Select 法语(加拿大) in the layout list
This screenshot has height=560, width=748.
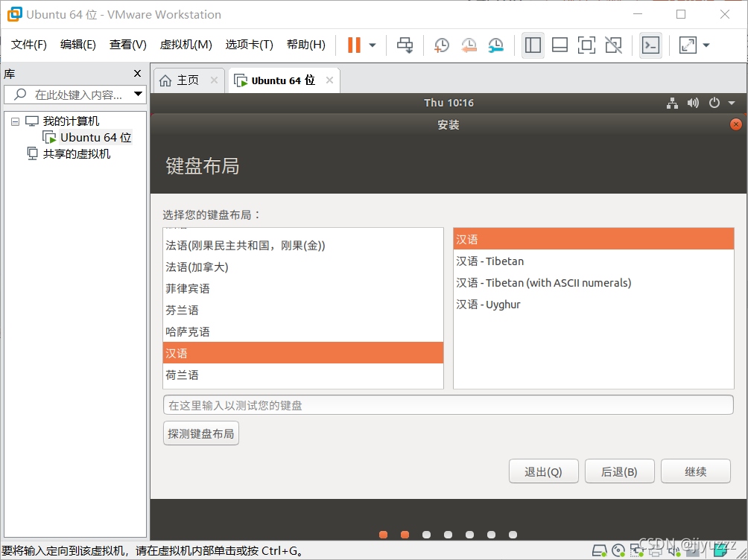[x=303, y=267]
